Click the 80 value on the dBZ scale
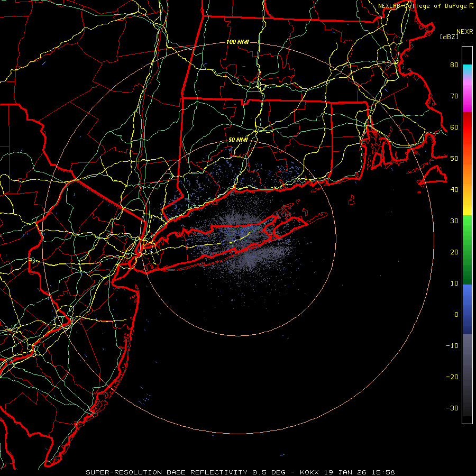 (x=454, y=65)
